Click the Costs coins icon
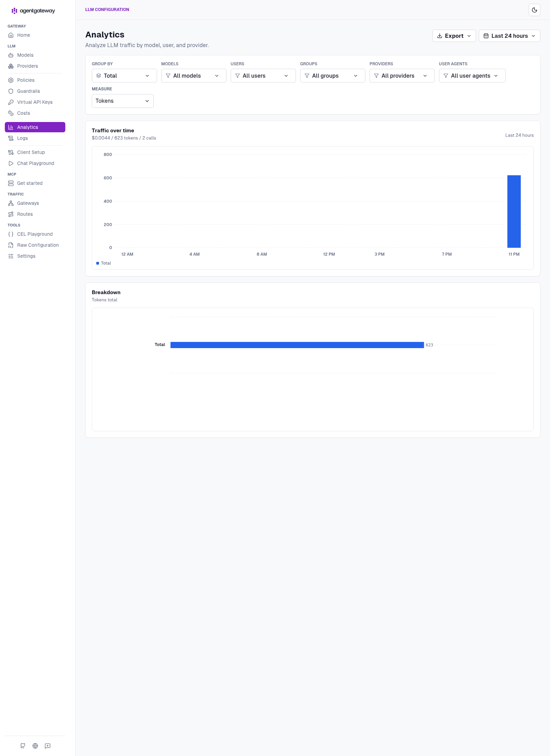The height and width of the screenshot is (756, 550). [11, 113]
